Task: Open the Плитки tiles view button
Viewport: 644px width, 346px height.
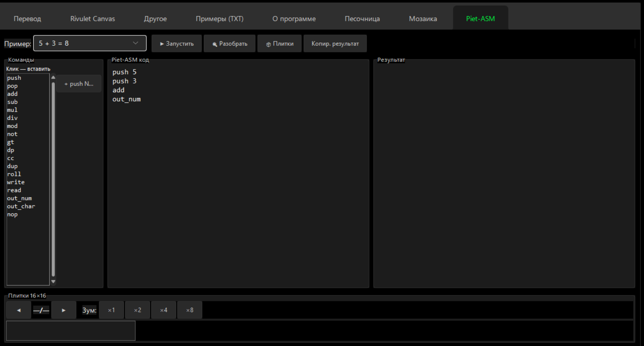Action: [x=280, y=44]
